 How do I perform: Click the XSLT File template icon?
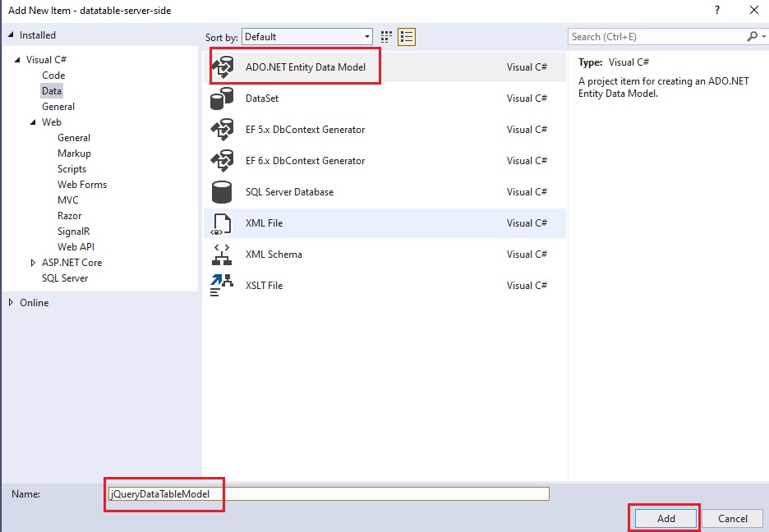pos(221,286)
